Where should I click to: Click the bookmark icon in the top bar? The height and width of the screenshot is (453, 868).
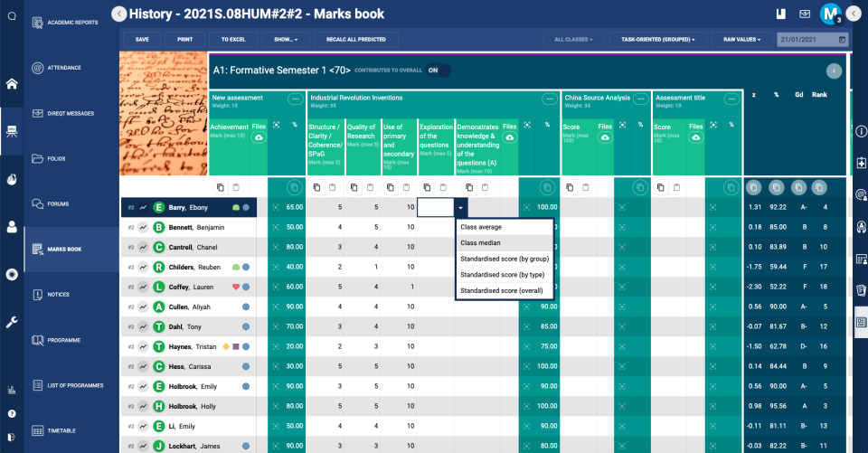(780, 14)
